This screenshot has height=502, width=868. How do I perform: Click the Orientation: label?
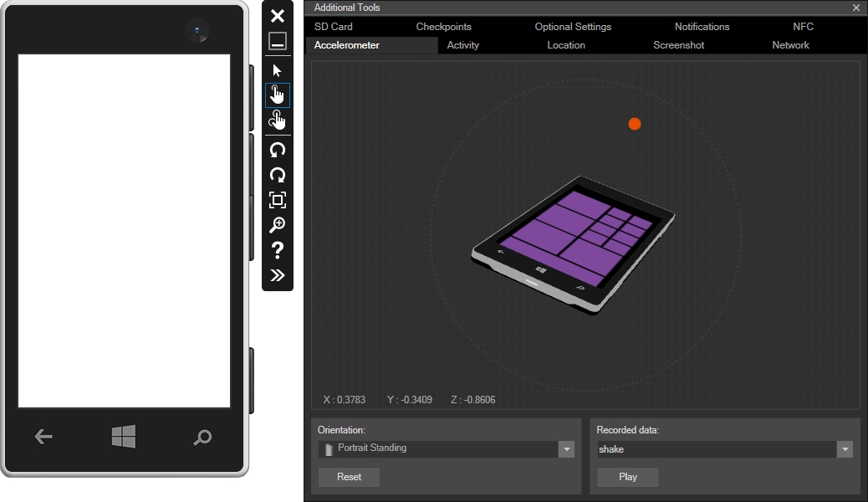(x=341, y=430)
